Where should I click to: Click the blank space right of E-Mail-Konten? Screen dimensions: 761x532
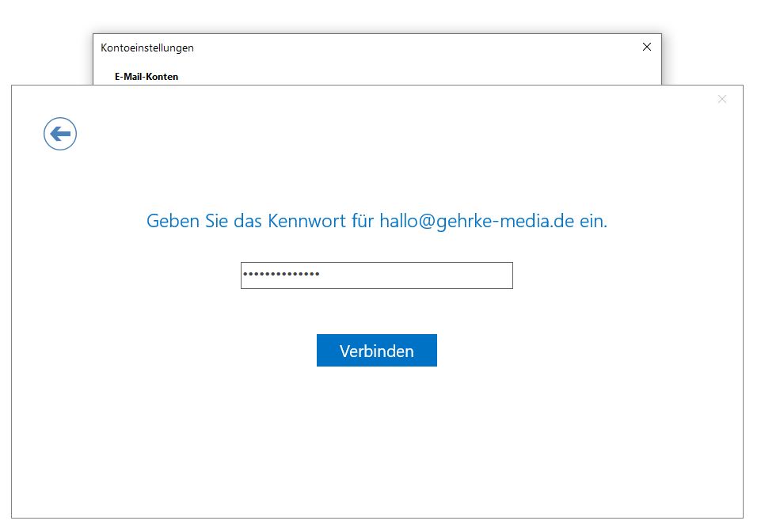[x=413, y=77]
